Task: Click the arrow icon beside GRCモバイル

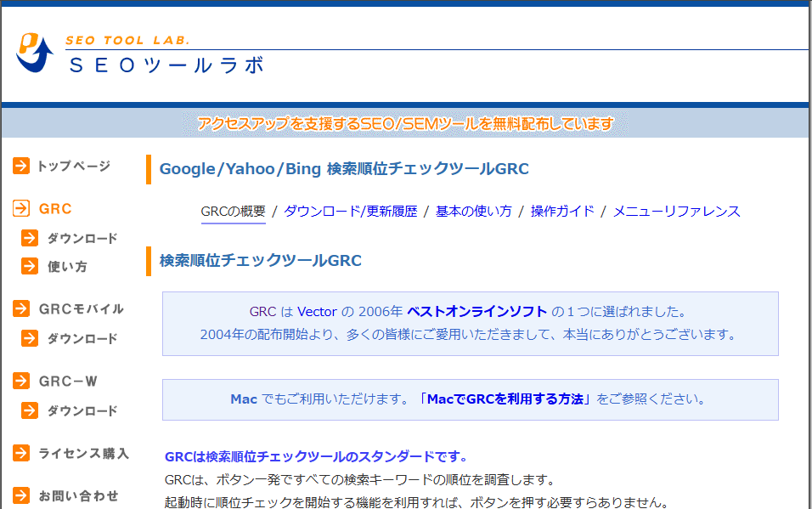Action: pyautogui.click(x=21, y=308)
